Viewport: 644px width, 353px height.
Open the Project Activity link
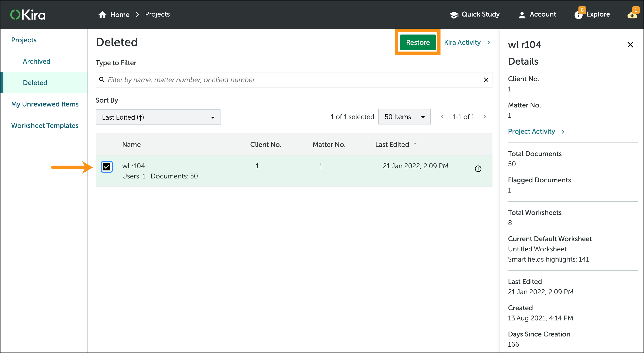(x=531, y=132)
